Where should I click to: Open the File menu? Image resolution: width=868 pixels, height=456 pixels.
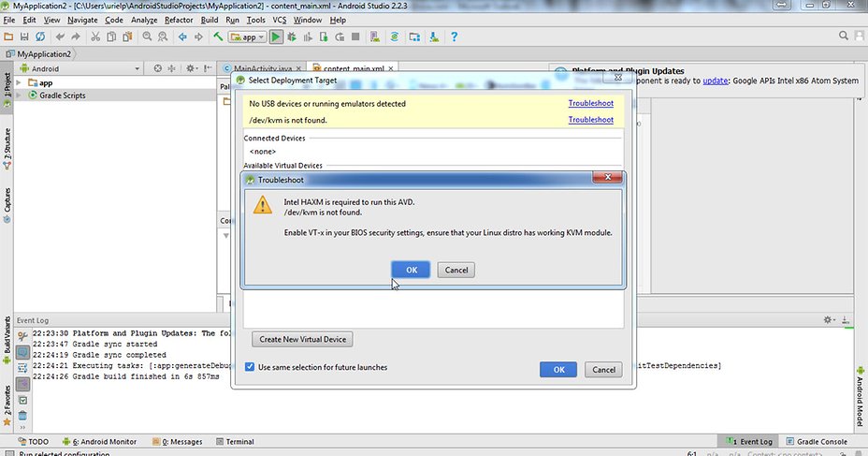(8, 20)
